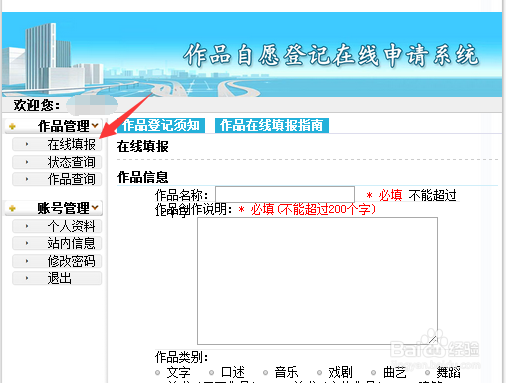Open 站内信息 menu item

[x=57, y=243]
